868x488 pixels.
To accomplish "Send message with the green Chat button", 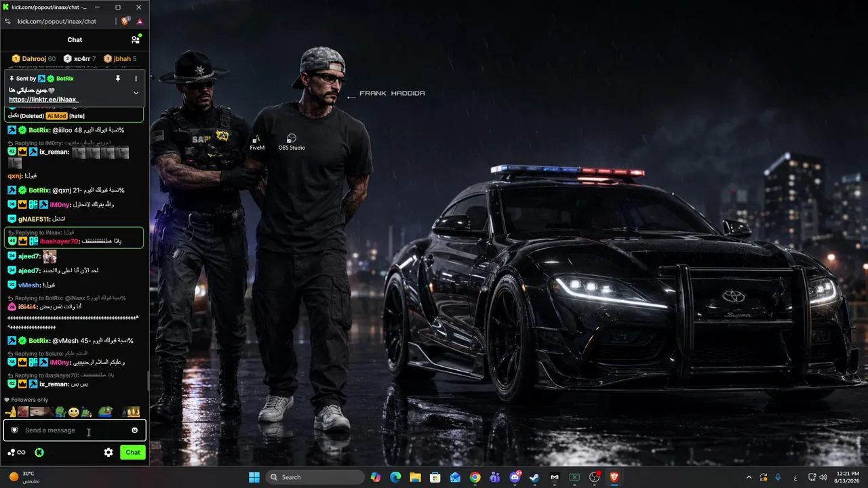I will tap(133, 452).
